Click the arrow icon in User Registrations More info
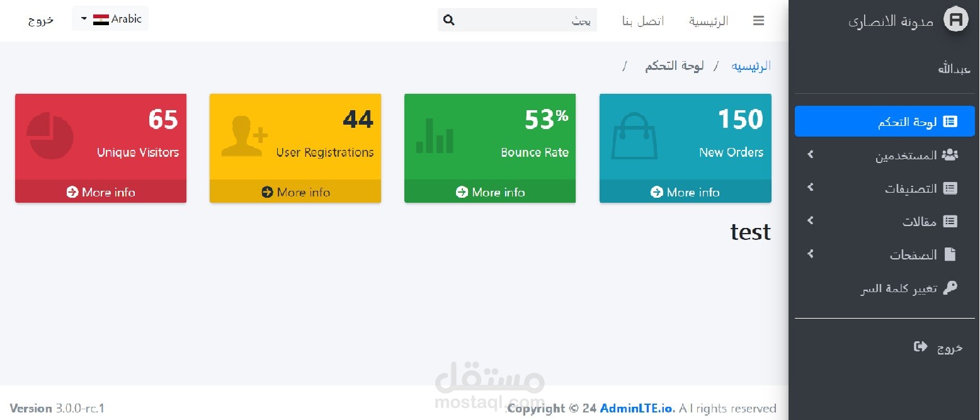This screenshot has width=980, height=420. click(267, 192)
